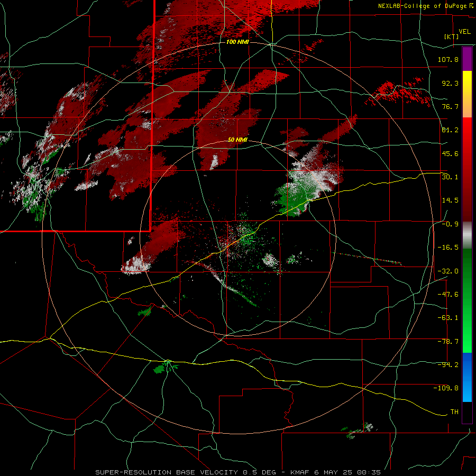Click the -16.5 legend value
Viewport: 476px width, 476px height.
click(448, 248)
